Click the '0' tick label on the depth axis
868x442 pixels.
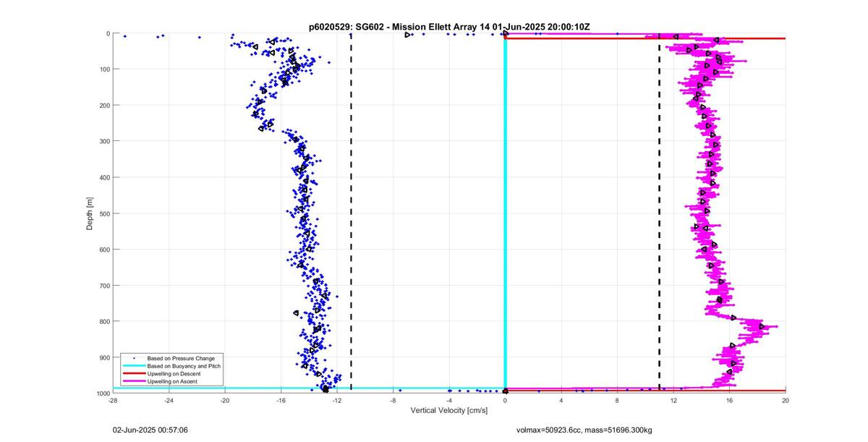(x=108, y=33)
